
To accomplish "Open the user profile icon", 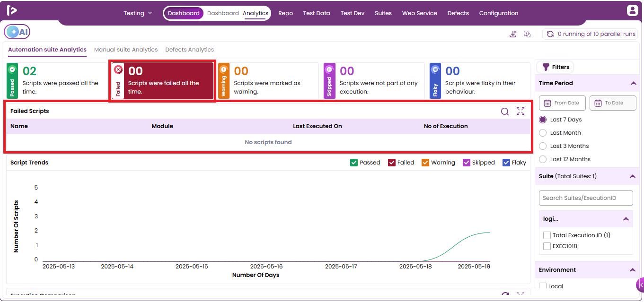I will pyautogui.click(x=632, y=11).
